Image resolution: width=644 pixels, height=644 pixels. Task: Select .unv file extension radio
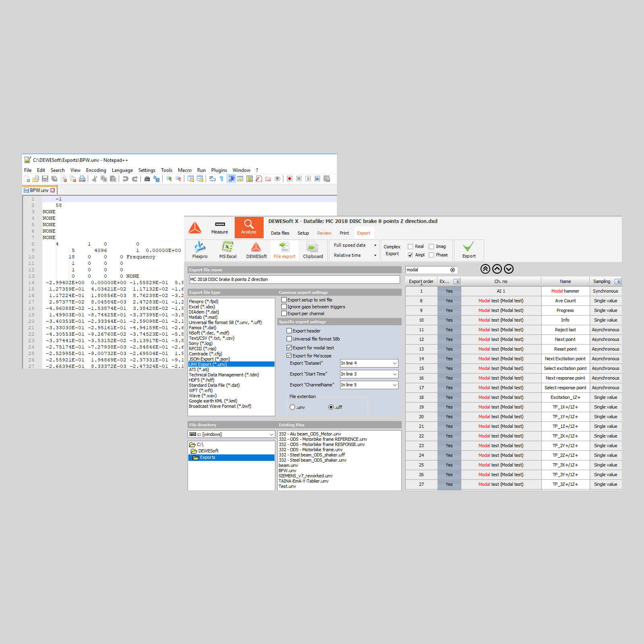click(292, 407)
